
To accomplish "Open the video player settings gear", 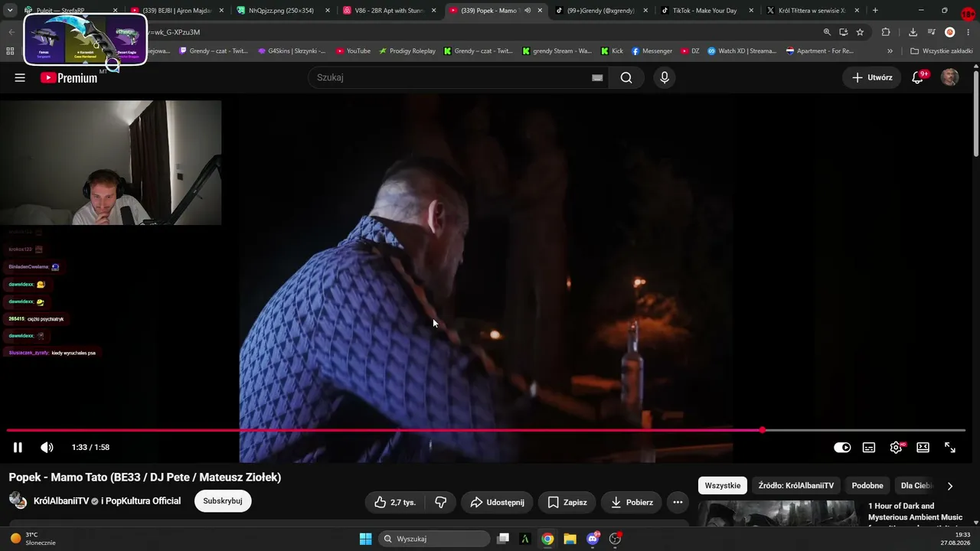I will pos(896,448).
